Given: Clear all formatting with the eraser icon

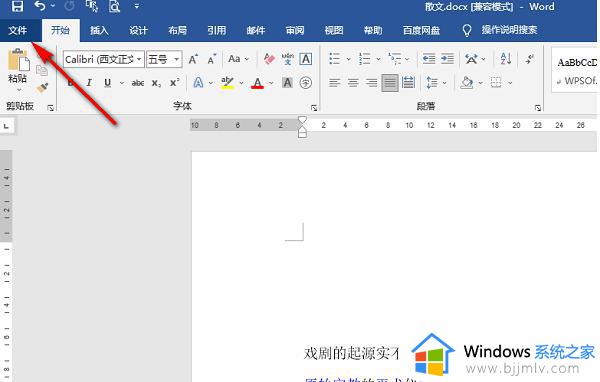Looking at the screenshot, I should point(269,59).
